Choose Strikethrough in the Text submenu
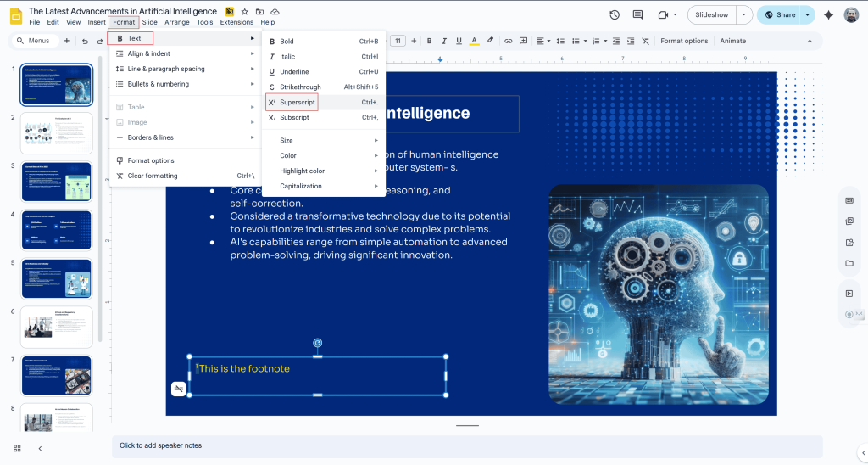868x465 pixels. coord(300,87)
